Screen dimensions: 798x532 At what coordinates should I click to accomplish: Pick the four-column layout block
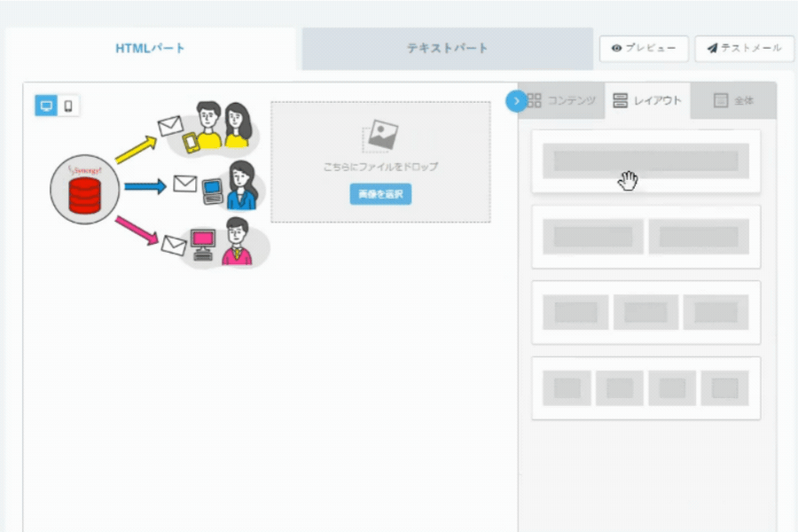(645, 387)
